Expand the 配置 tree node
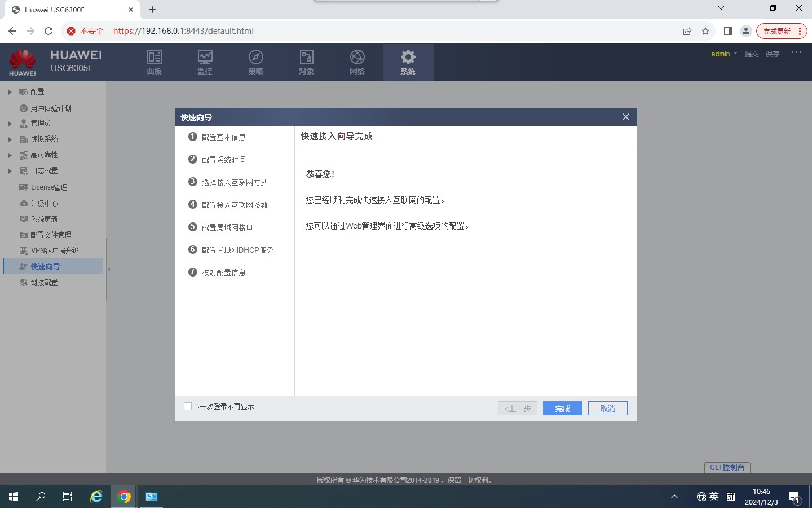Screen dimensions: 812x508 click(x=10, y=92)
